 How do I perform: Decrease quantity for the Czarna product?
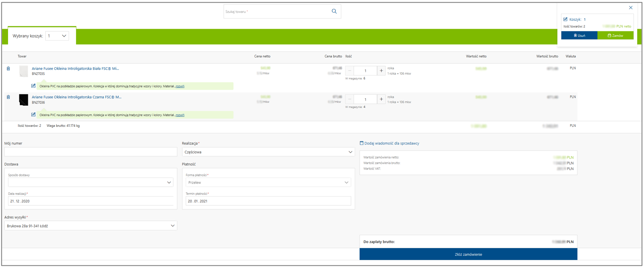pyautogui.click(x=350, y=99)
